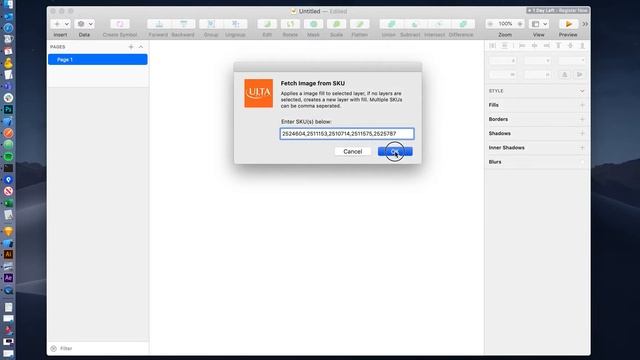
Task: Expand the toolbar overflow chevrons
Action: (x=585, y=24)
